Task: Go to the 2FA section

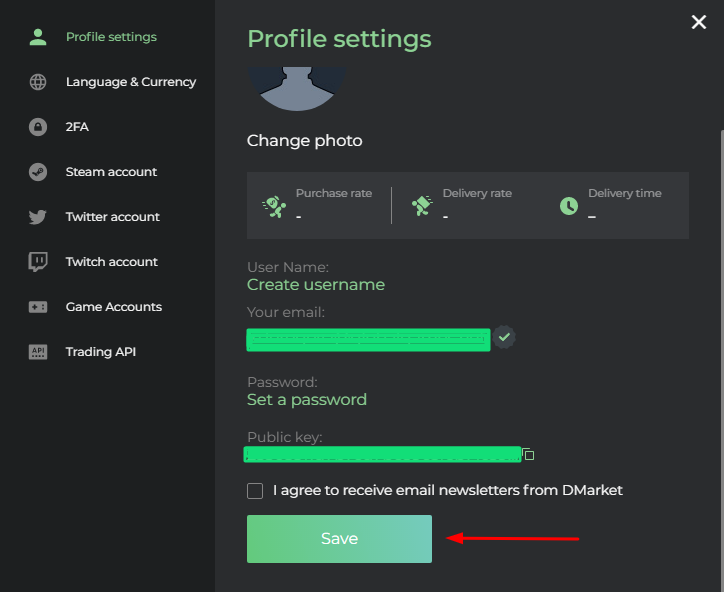Action: click(77, 127)
